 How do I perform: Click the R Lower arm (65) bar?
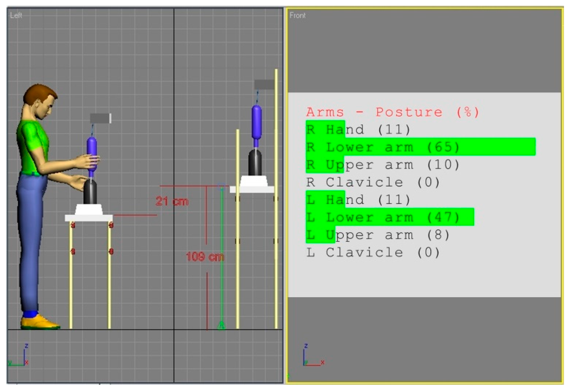pos(420,147)
